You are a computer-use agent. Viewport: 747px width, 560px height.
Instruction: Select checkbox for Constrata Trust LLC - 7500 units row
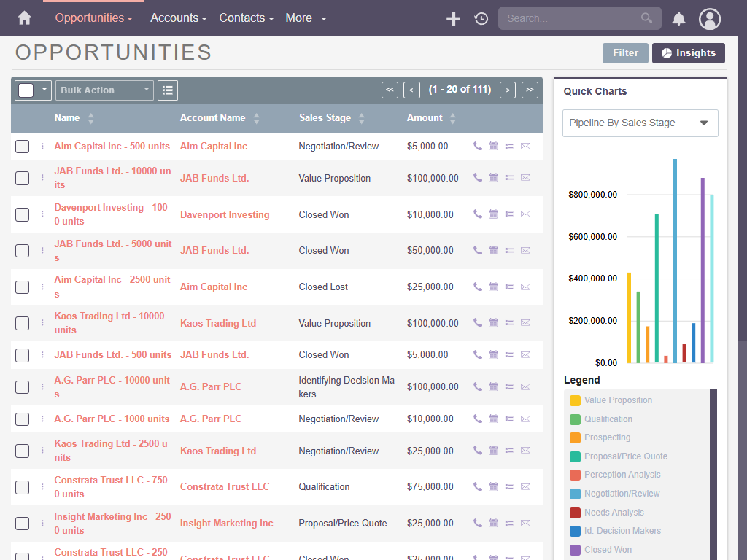(22, 487)
